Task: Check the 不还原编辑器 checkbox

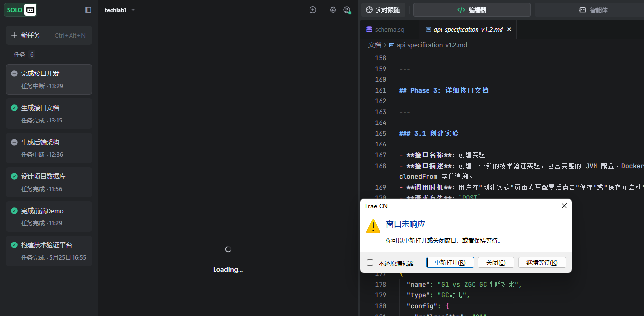Action: (x=370, y=263)
